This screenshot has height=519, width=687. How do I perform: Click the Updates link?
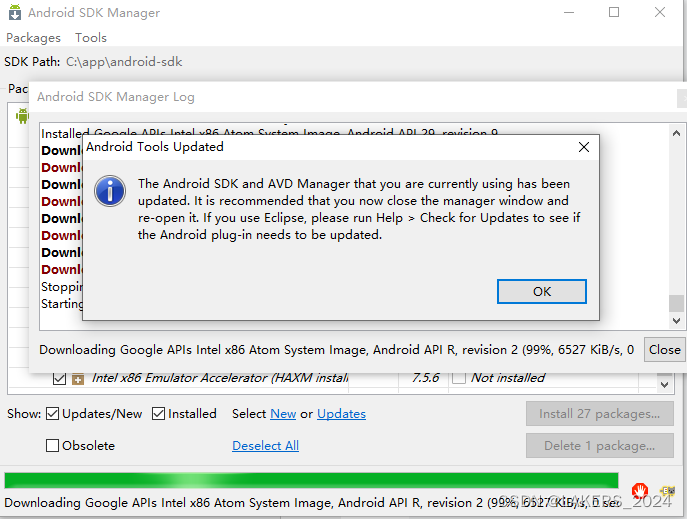[341, 414]
